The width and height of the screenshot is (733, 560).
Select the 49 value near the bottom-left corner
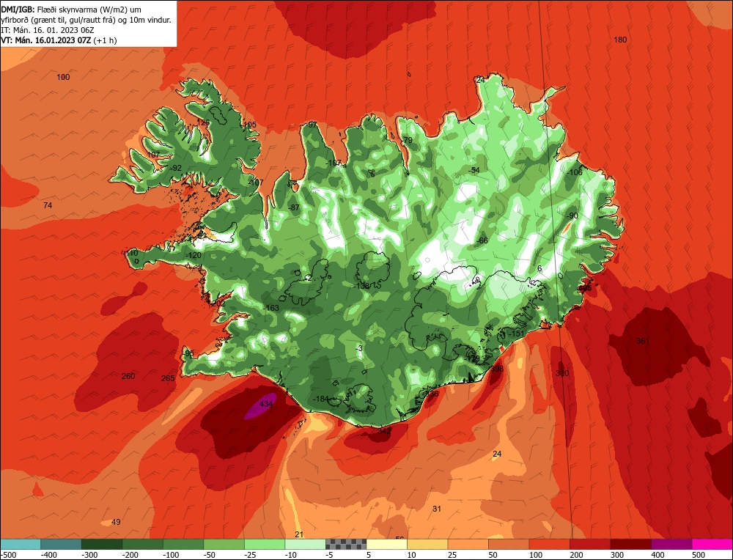pos(116,522)
